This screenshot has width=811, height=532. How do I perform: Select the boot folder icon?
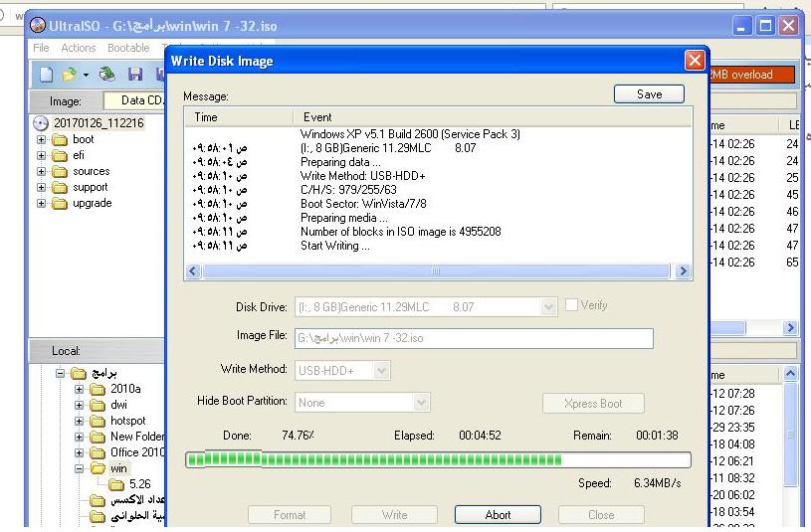click(60, 139)
